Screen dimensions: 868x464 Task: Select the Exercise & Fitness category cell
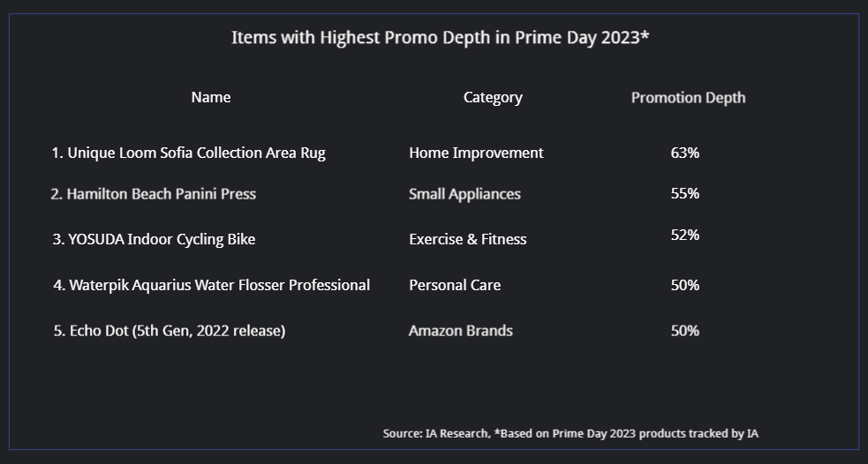click(468, 239)
